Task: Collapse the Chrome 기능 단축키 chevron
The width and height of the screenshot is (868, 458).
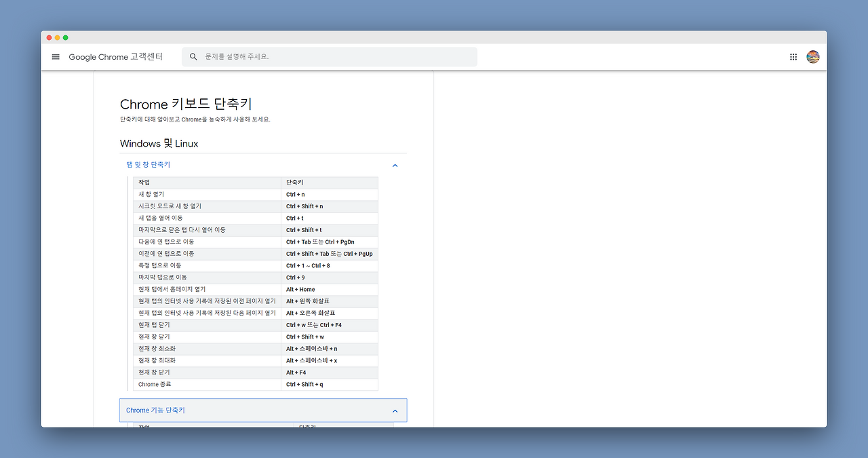Action: (x=395, y=411)
